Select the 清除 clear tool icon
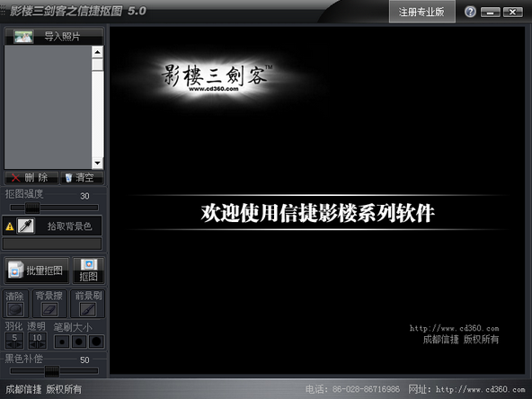 point(15,309)
